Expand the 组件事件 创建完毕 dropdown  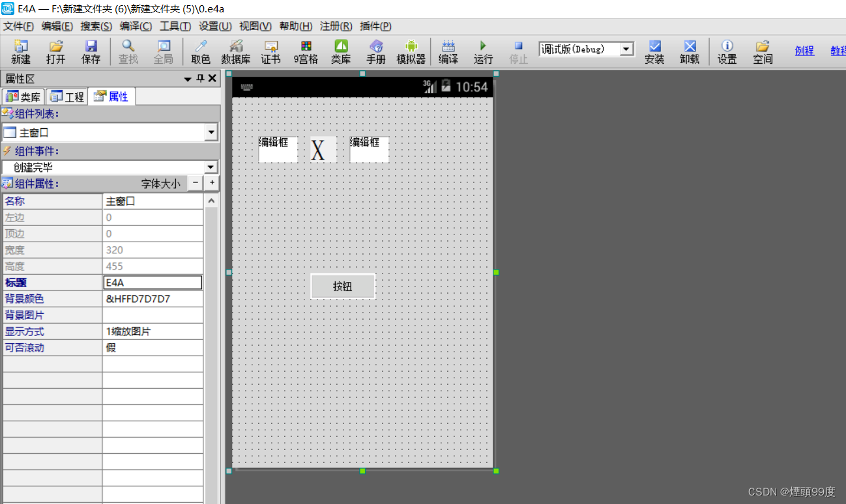(x=211, y=167)
